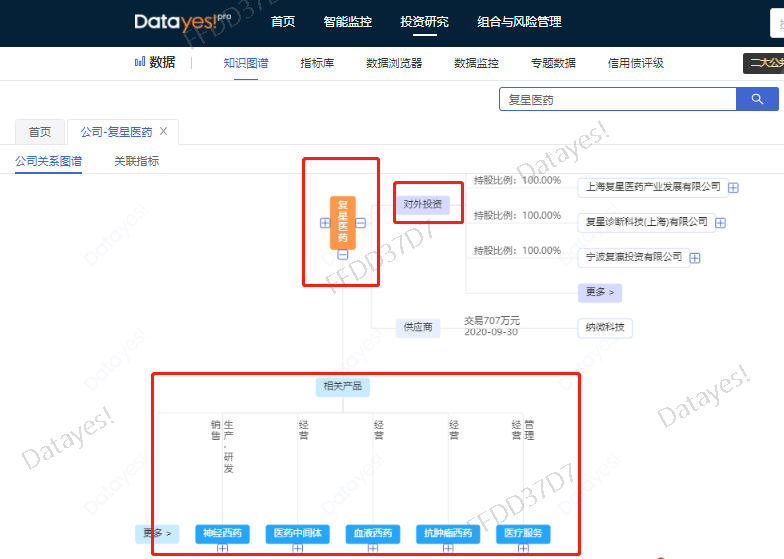The height and width of the screenshot is (559, 784).
Task: Expand plus icon under 血液西药
Action: (x=373, y=548)
